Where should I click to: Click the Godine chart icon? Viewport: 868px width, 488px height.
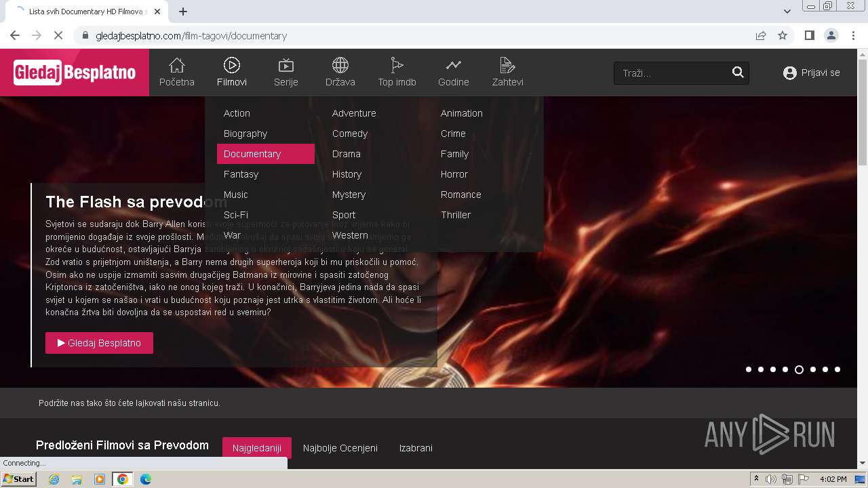[454, 65]
